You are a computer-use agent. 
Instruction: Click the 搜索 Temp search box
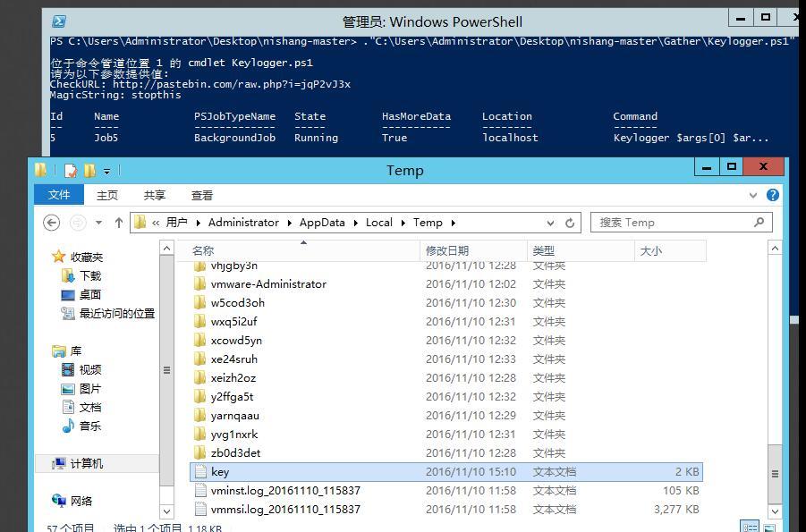(x=681, y=223)
